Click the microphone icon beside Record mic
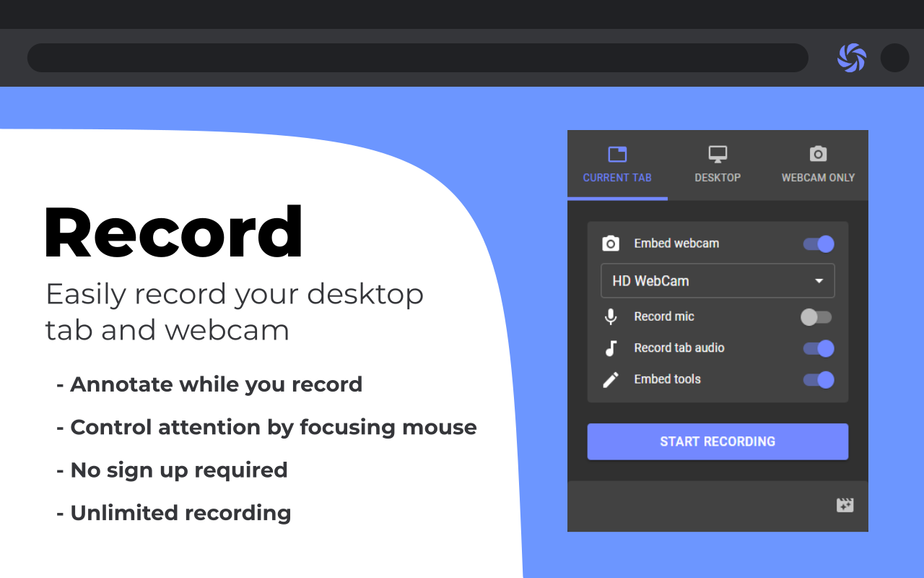The width and height of the screenshot is (924, 578). (611, 316)
